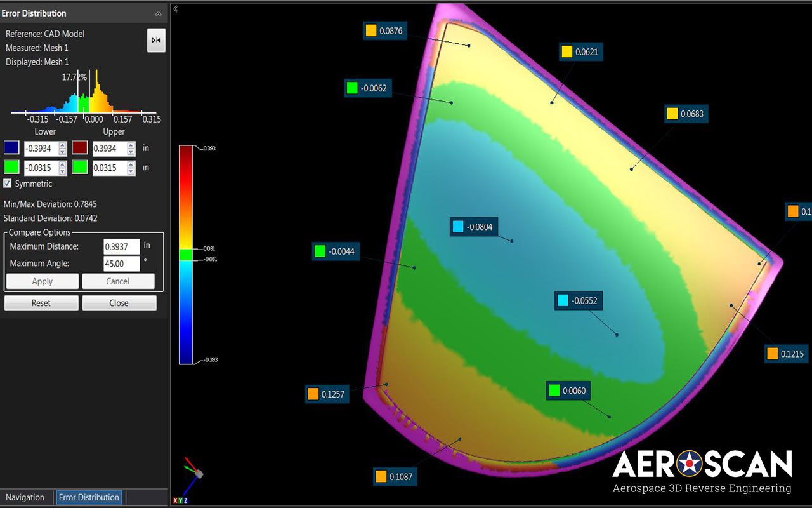The width and height of the screenshot is (812, 508).
Task: Toggle the Symmetric checkbox
Action: click(x=8, y=184)
